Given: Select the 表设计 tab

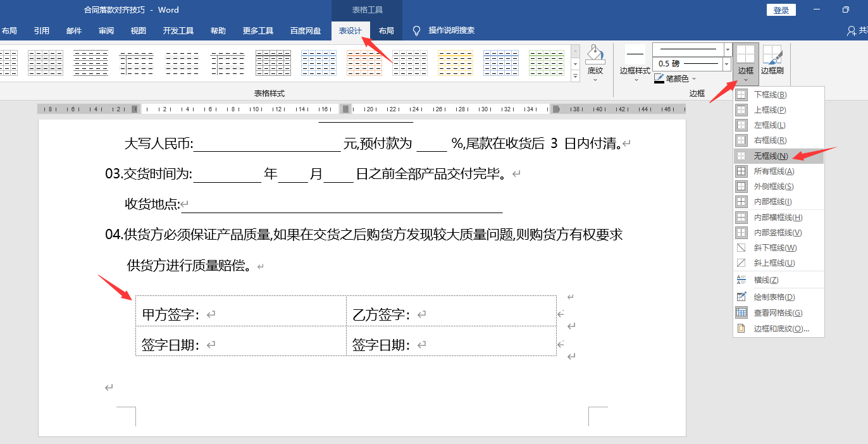Looking at the screenshot, I should click(350, 30).
